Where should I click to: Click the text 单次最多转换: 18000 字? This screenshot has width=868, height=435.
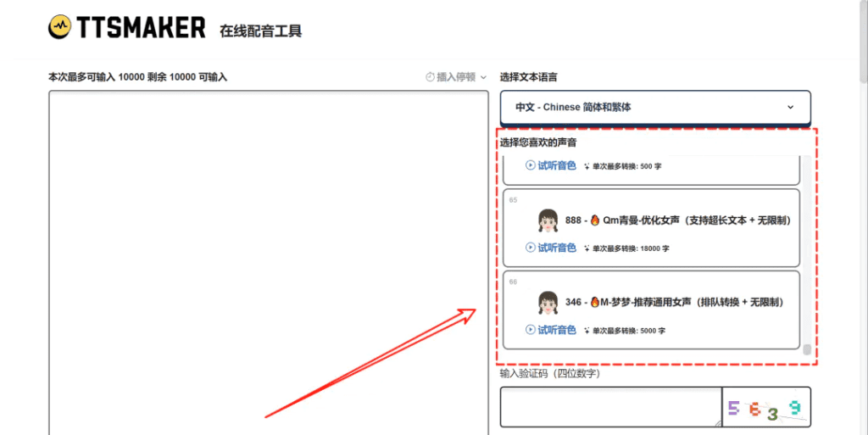pos(631,248)
